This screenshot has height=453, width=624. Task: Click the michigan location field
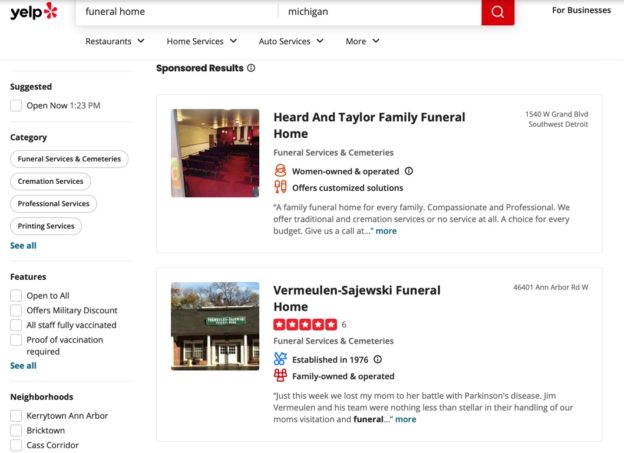click(x=380, y=12)
